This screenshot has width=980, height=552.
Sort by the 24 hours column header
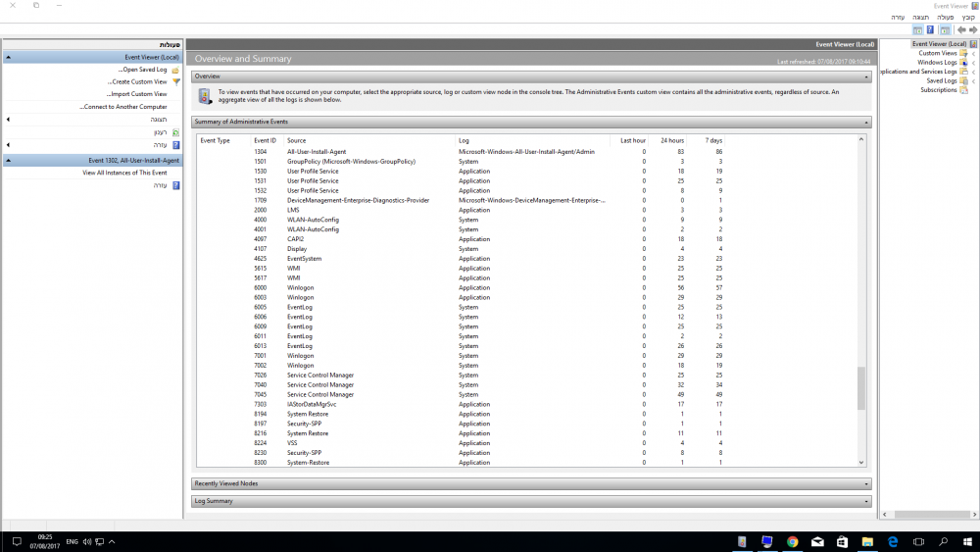tap(672, 140)
